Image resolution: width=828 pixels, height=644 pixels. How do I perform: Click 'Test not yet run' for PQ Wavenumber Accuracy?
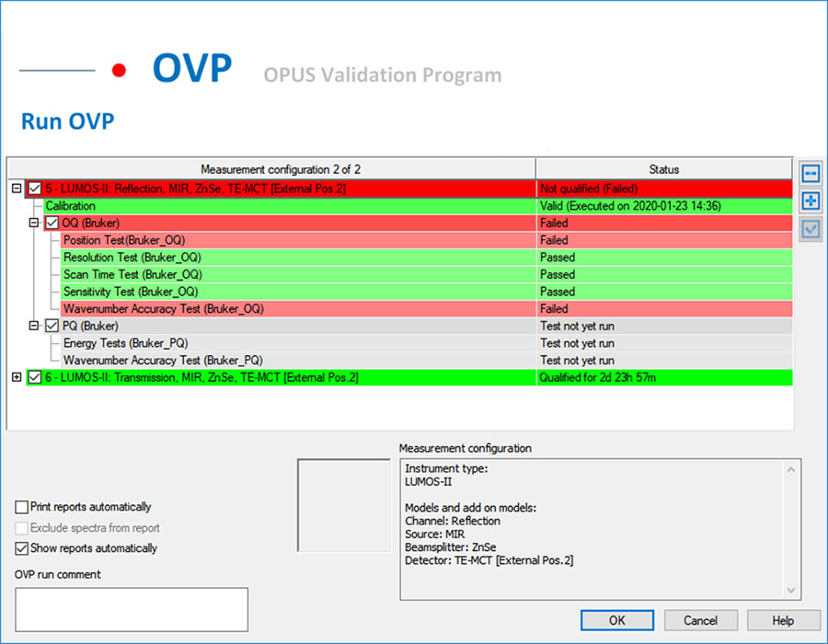click(x=665, y=360)
